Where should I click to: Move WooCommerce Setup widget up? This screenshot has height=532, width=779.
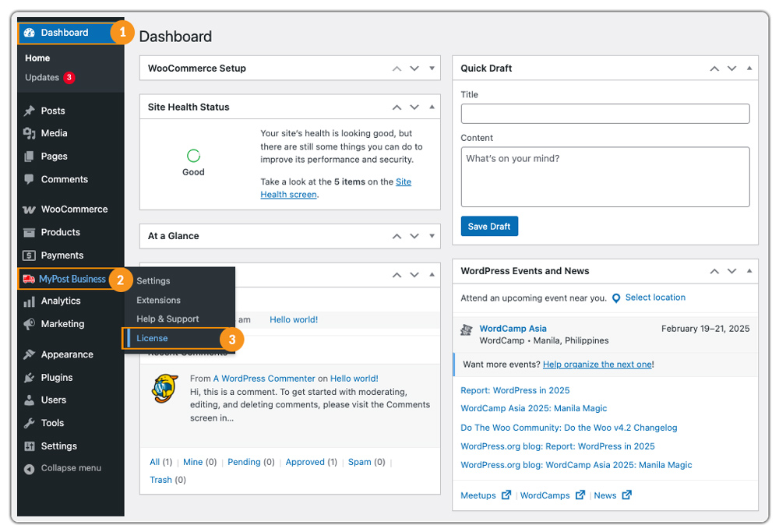pyautogui.click(x=397, y=69)
